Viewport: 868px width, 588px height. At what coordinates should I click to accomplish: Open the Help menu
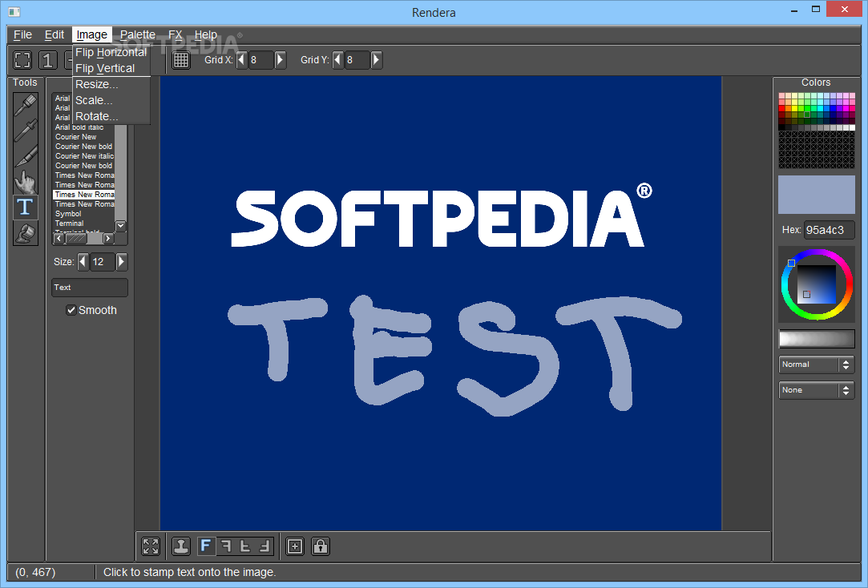(205, 35)
